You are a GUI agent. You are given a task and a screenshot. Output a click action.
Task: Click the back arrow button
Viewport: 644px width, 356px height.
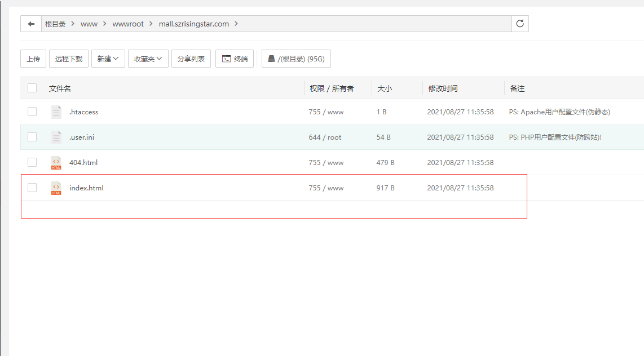pos(31,24)
